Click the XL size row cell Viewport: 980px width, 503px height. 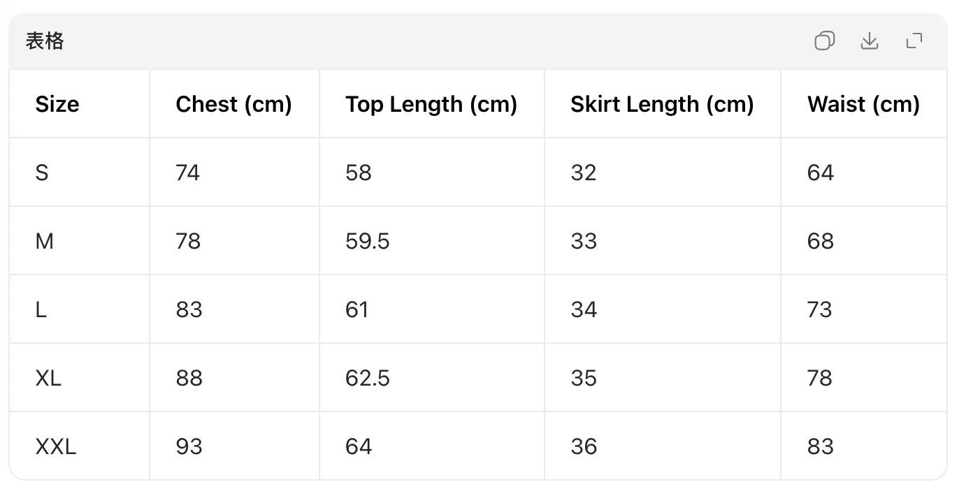tap(48, 378)
